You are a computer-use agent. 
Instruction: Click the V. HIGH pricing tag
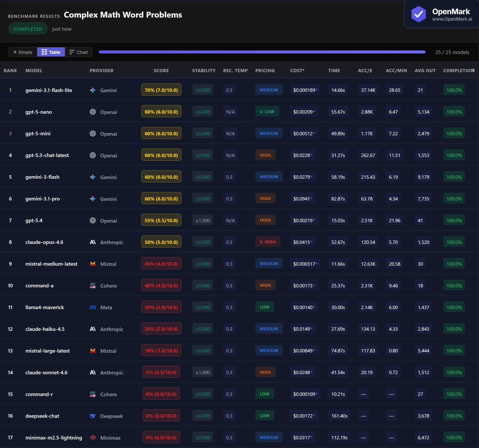coord(268,242)
